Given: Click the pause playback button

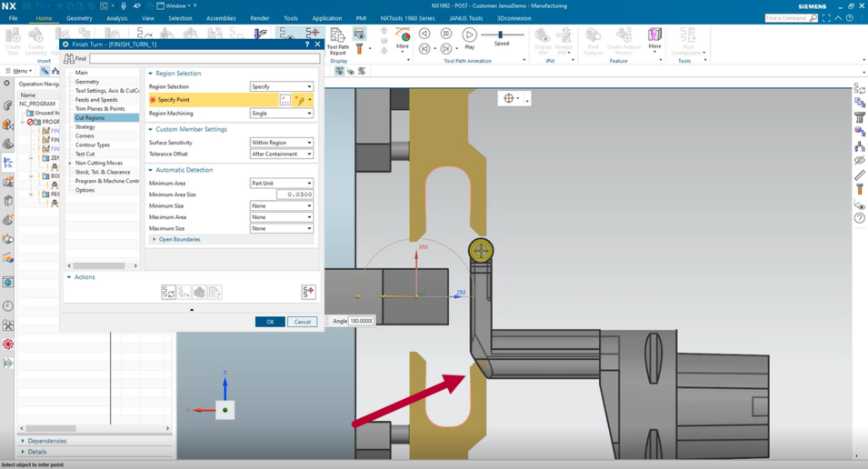Looking at the screenshot, I should pyautogui.click(x=445, y=34).
